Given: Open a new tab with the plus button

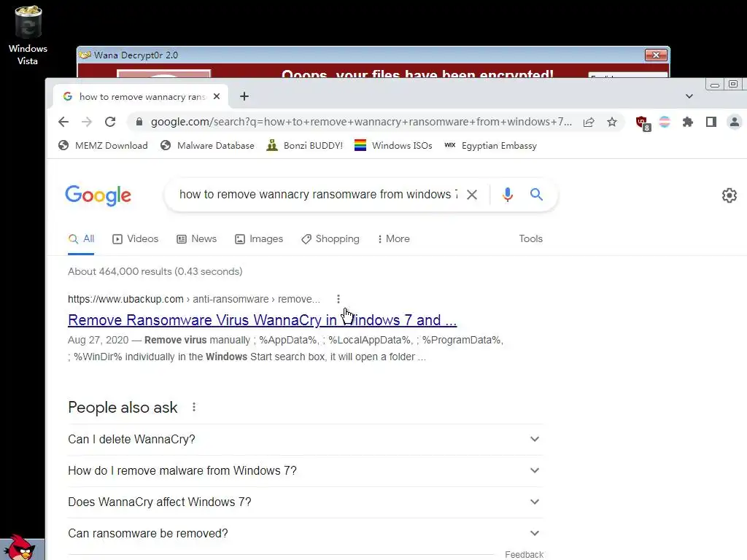Looking at the screenshot, I should (244, 97).
